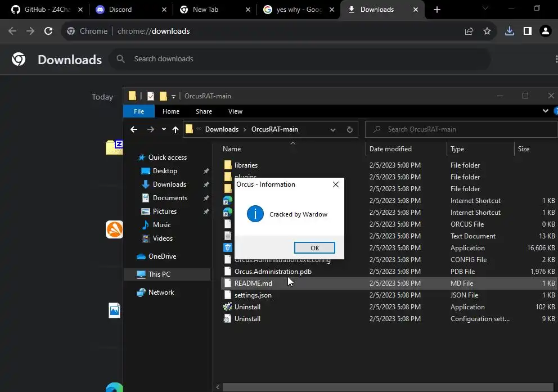Screen dimensions: 558x392
Task: Click the Search OrcusRAT-main field
Action: pos(461,129)
